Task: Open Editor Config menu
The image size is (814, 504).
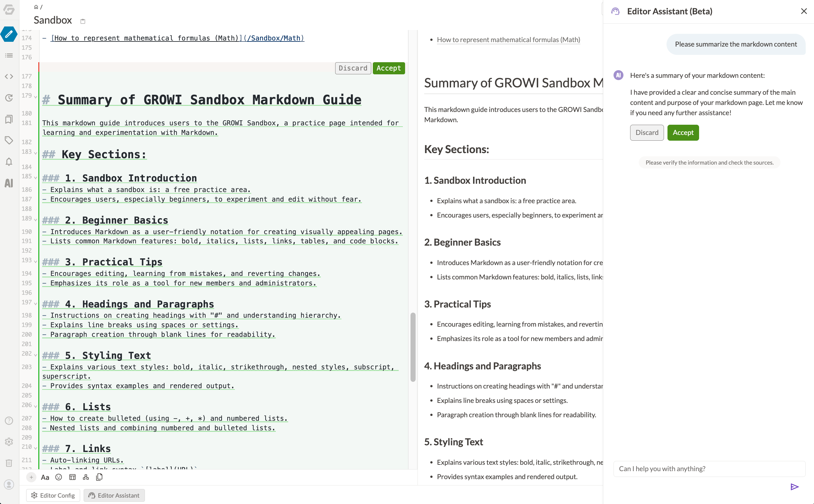Action: pos(53,495)
